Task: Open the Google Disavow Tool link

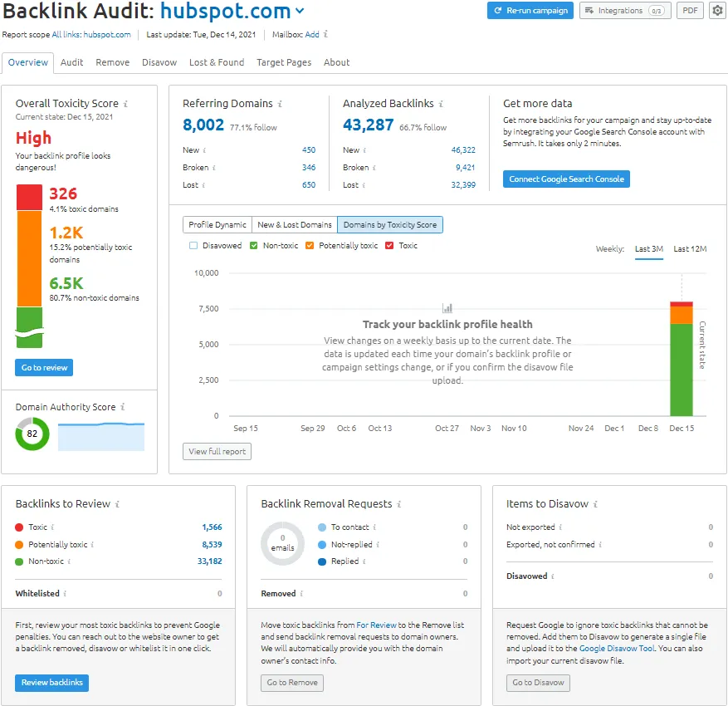Action: tap(617, 649)
